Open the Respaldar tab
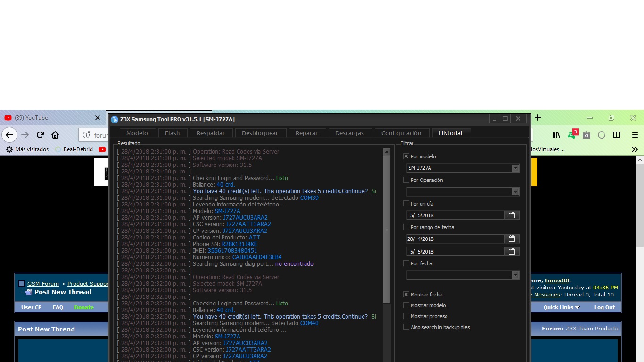This screenshot has height=362, width=644. [211, 133]
